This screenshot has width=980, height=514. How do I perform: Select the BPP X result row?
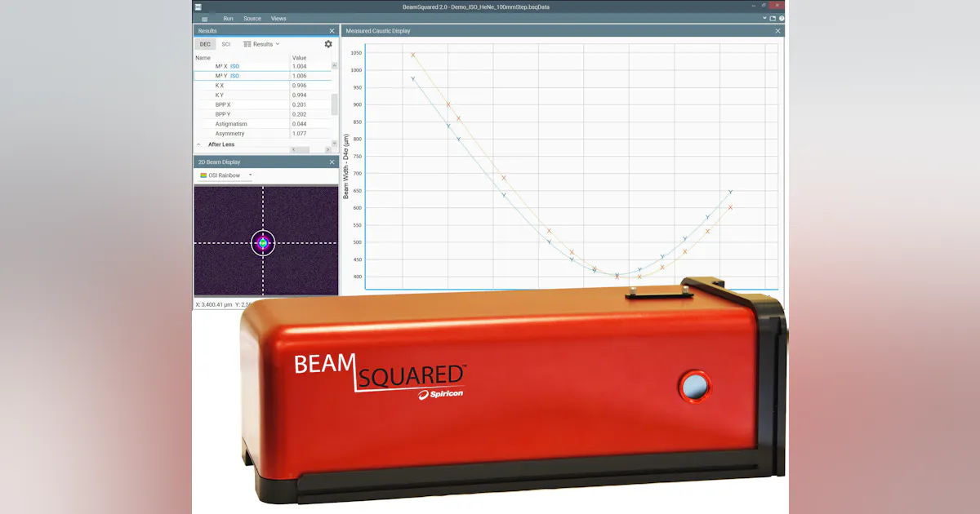pyautogui.click(x=262, y=104)
